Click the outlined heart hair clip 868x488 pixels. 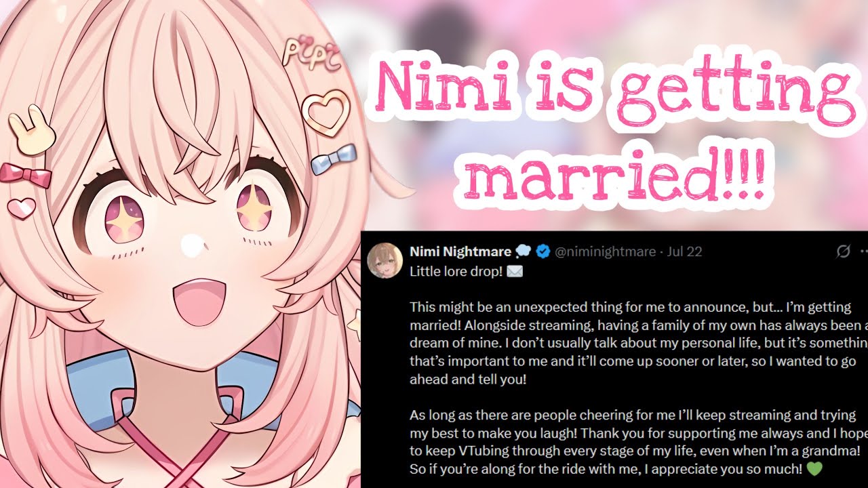325,113
